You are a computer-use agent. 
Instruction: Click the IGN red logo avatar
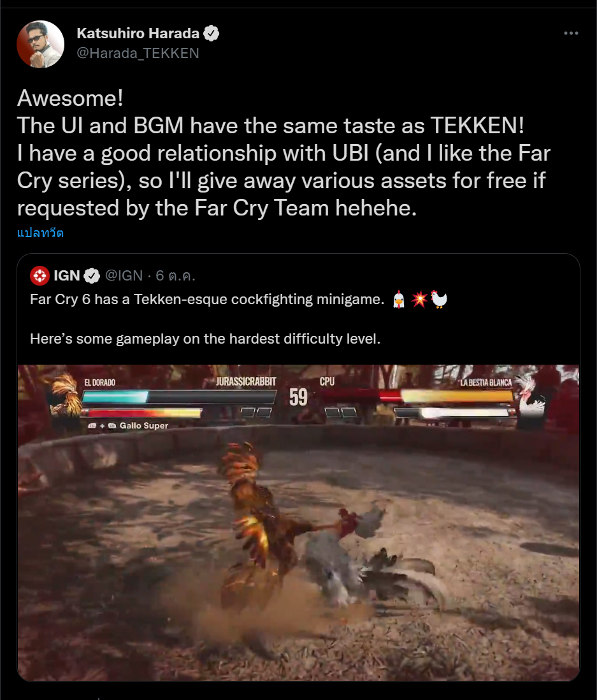click(x=40, y=276)
